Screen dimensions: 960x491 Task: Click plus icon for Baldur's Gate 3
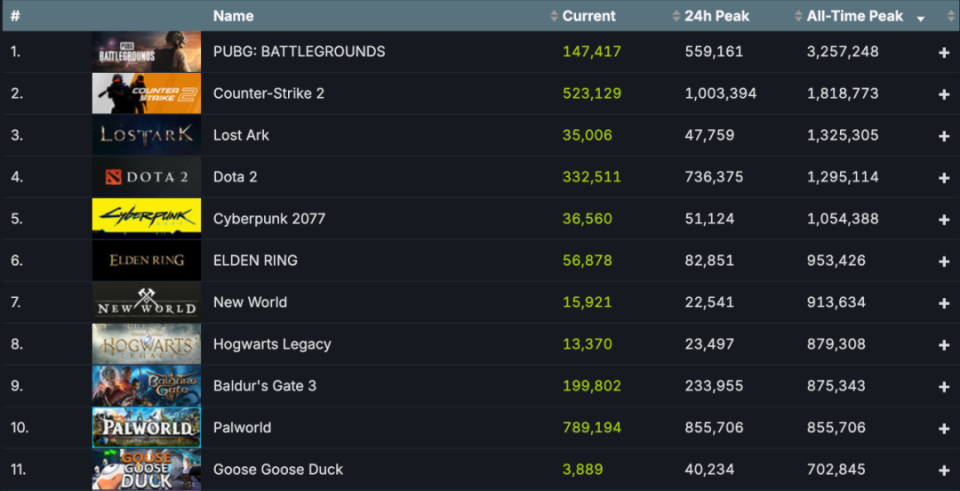pos(943,387)
